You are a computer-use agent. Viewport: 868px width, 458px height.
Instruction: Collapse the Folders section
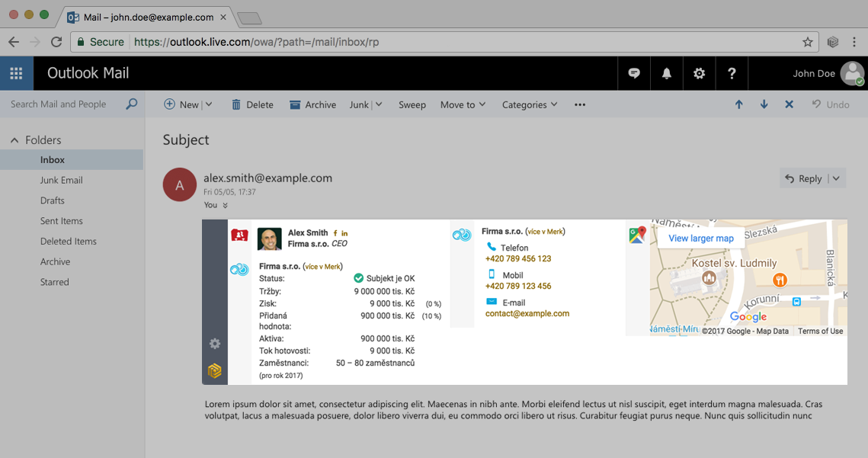(x=14, y=140)
